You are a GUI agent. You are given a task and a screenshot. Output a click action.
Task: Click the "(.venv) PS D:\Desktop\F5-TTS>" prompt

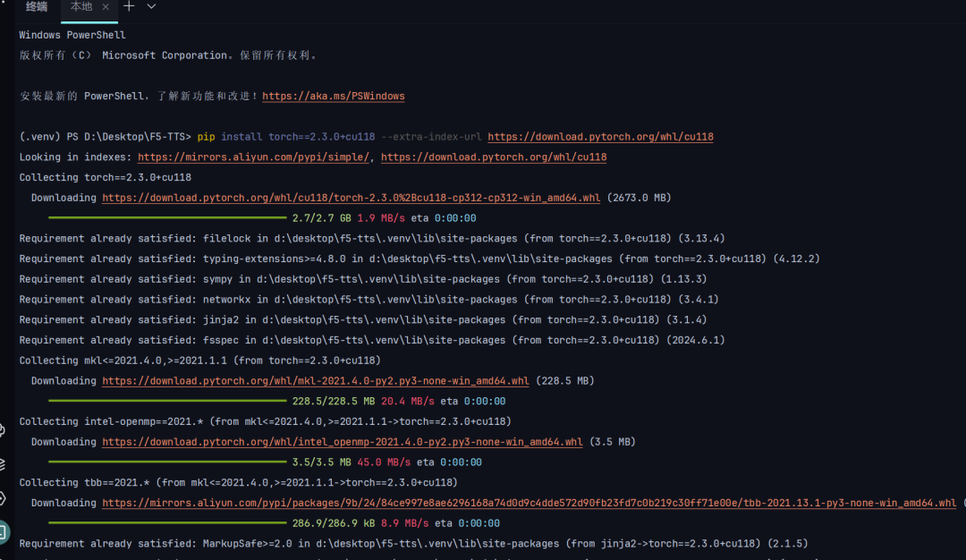click(x=106, y=137)
